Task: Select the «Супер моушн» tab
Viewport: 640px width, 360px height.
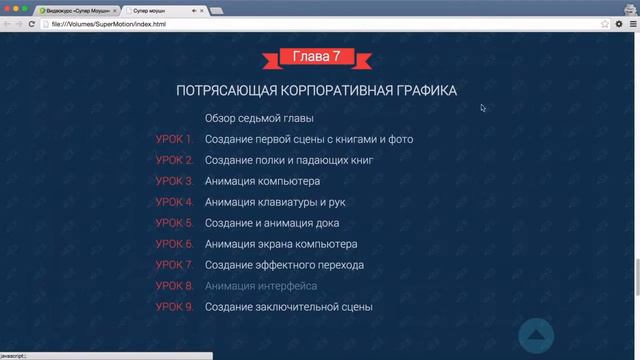Action: 165,11
